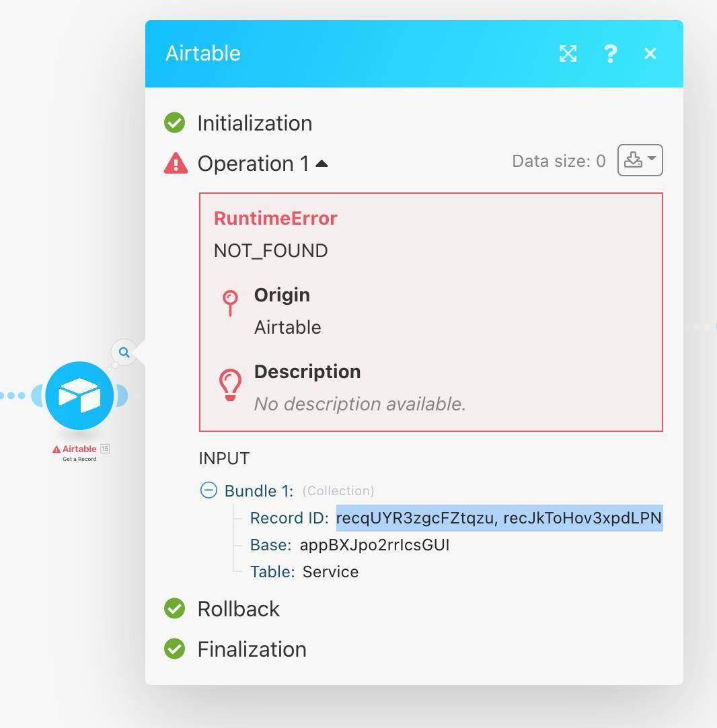717x728 pixels.
Task: Click the Table value Service
Action: point(330,571)
